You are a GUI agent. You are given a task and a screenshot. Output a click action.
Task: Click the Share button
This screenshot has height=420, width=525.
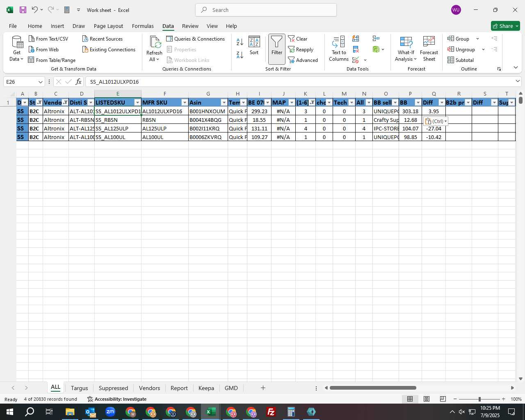click(x=505, y=26)
